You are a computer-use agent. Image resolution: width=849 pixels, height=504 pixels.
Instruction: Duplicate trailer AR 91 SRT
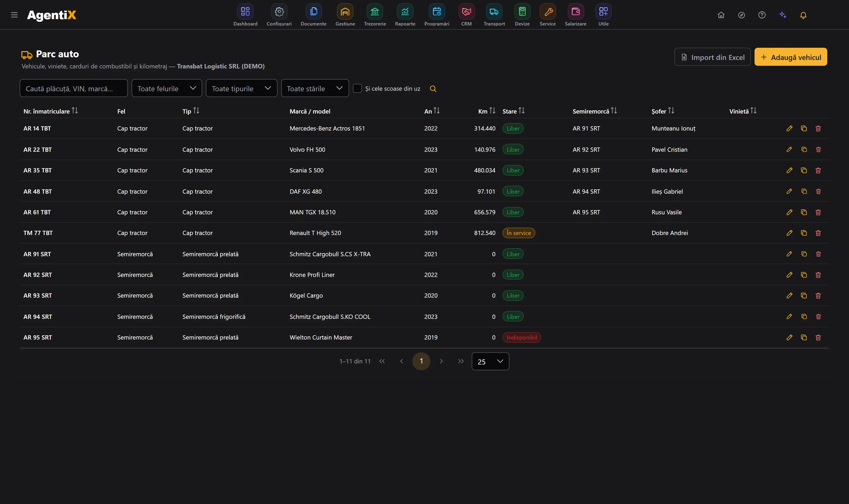coord(804,254)
